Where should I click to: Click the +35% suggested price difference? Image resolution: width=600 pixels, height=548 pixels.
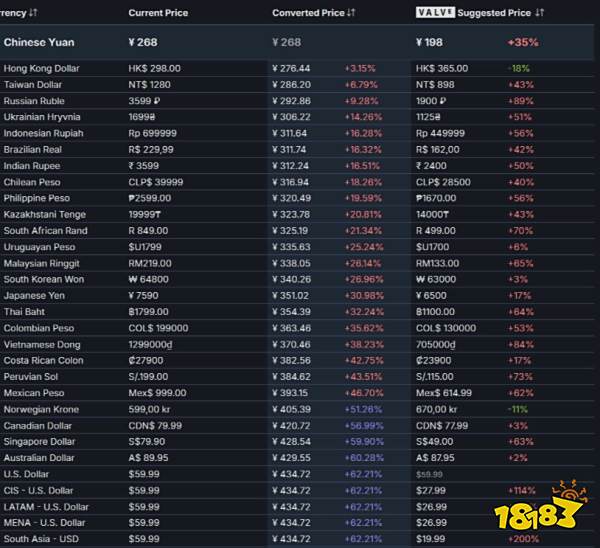click(x=523, y=42)
